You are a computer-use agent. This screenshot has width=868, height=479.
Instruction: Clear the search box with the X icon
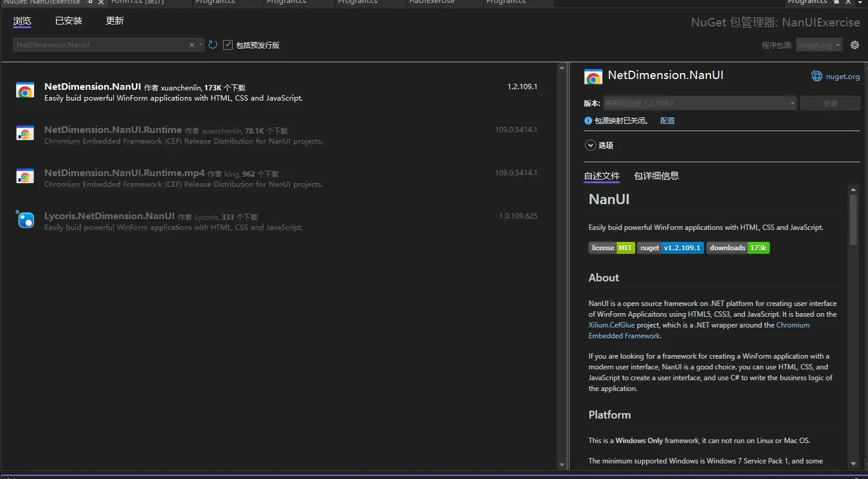pos(192,45)
